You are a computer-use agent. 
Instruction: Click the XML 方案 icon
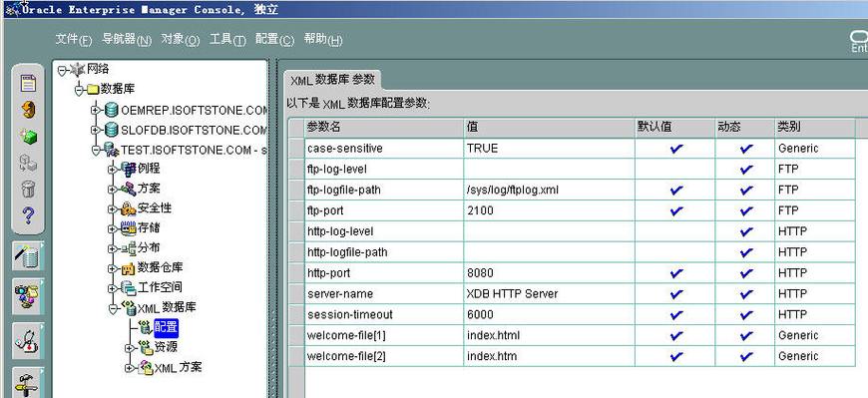pos(145,367)
